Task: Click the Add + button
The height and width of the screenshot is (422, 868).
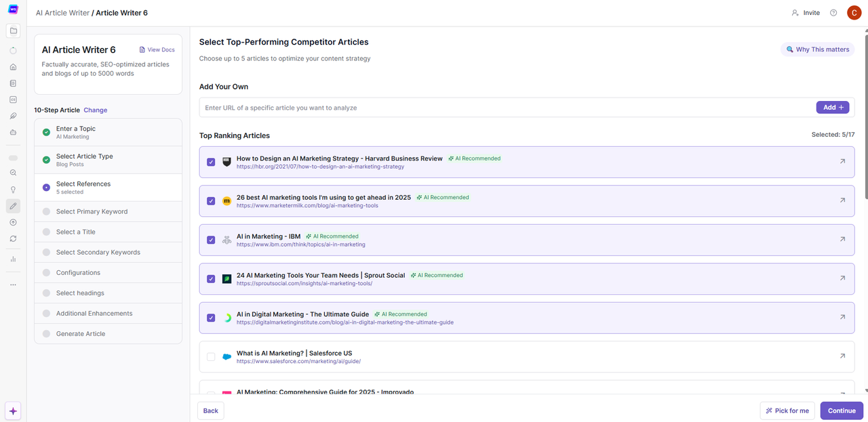Action: pyautogui.click(x=833, y=107)
